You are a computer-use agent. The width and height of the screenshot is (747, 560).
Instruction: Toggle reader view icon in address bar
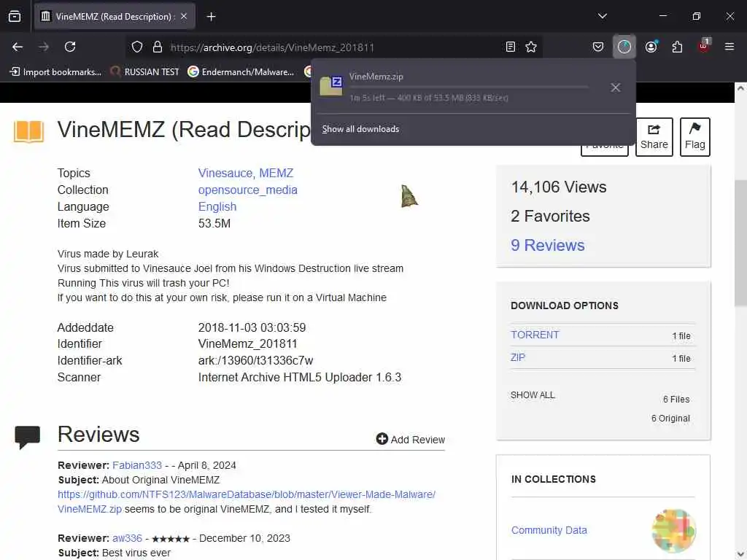(x=510, y=47)
